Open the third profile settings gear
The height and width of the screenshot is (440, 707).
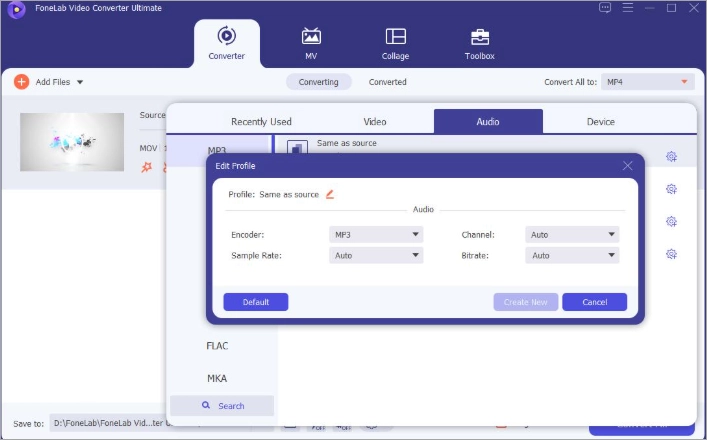(x=671, y=221)
